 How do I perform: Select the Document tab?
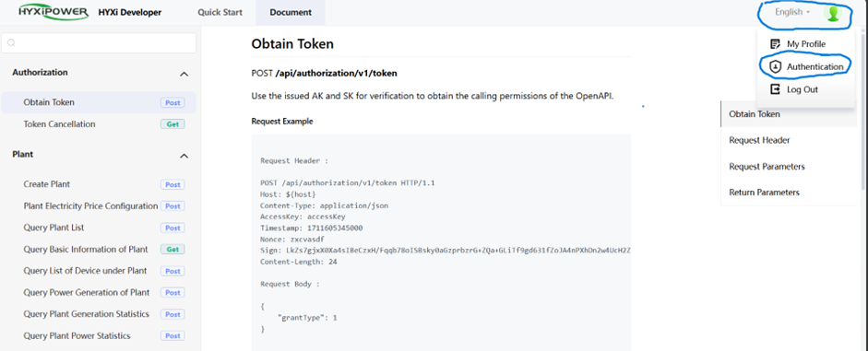click(x=291, y=12)
